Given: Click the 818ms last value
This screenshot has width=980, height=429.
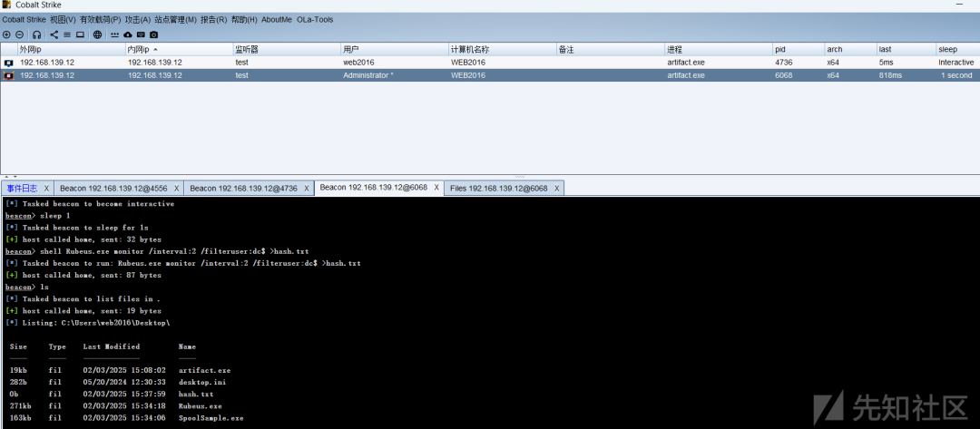Looking at the screenshot, I should click(891, 75).
